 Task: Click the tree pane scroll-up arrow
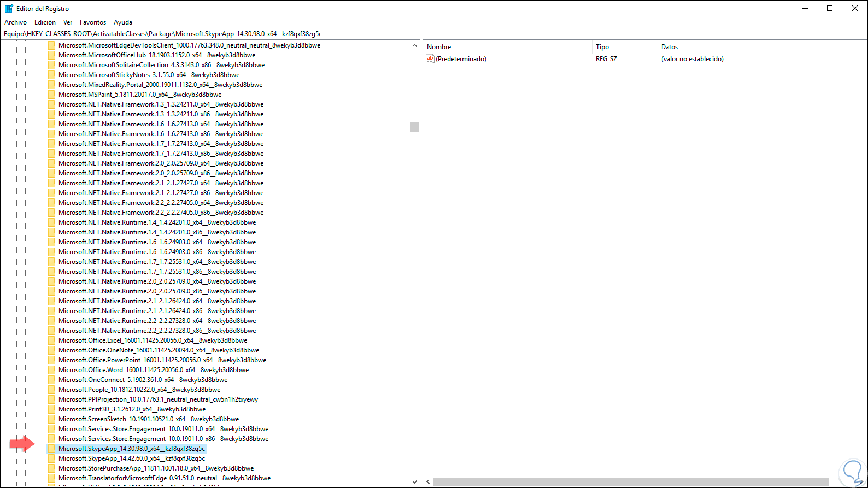tap(414, 45)
